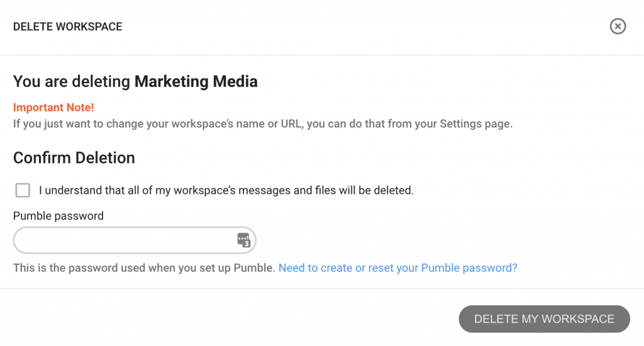
Task: Click the "Marketing Media" workspace name
Action: 196,81
